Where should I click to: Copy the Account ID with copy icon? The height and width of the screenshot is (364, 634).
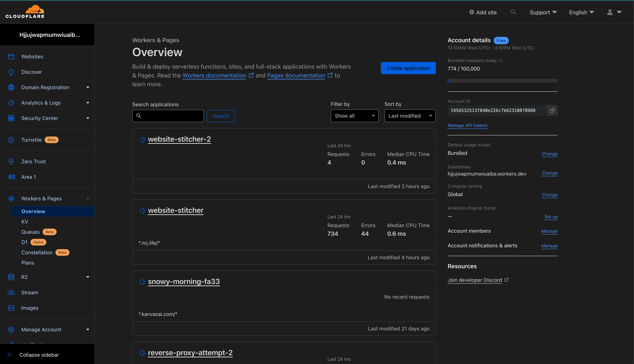(x=552, y=110)
